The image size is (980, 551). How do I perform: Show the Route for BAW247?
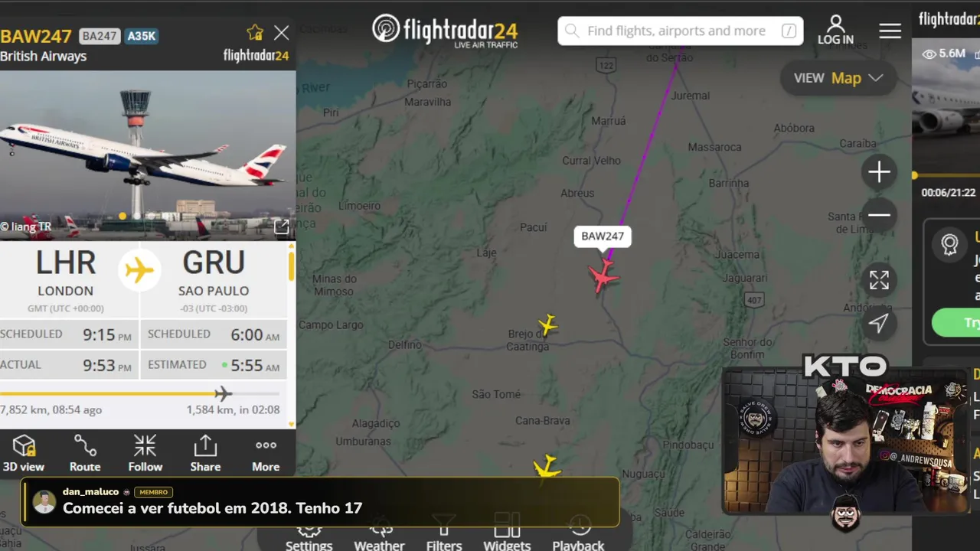[x=85, y=453]
